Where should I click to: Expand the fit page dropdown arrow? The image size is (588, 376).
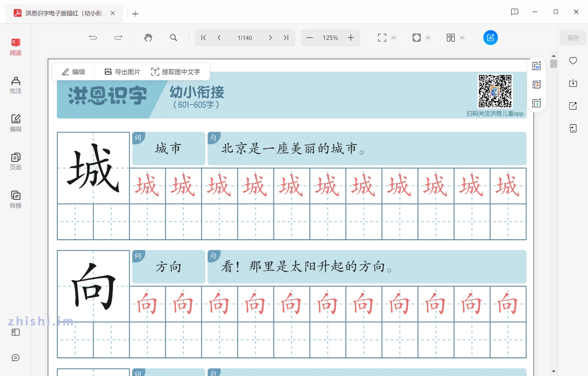tap(428, 38)
